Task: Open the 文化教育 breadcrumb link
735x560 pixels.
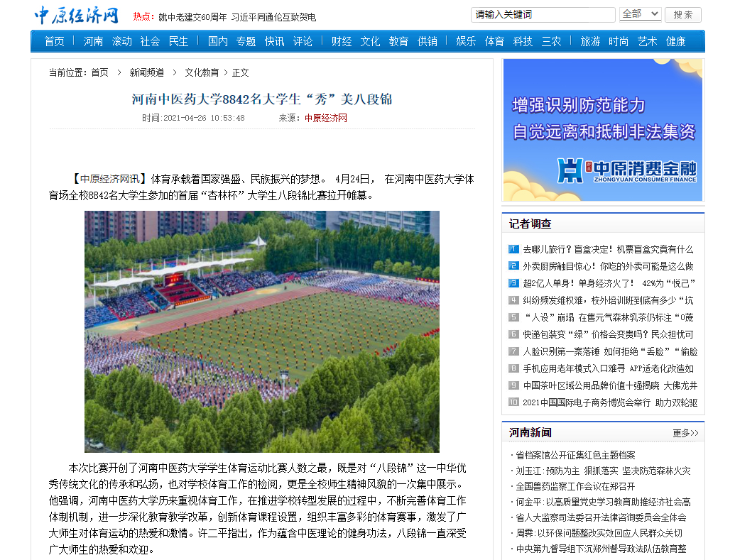Action: pyautogui.click(x=202, y=72)
